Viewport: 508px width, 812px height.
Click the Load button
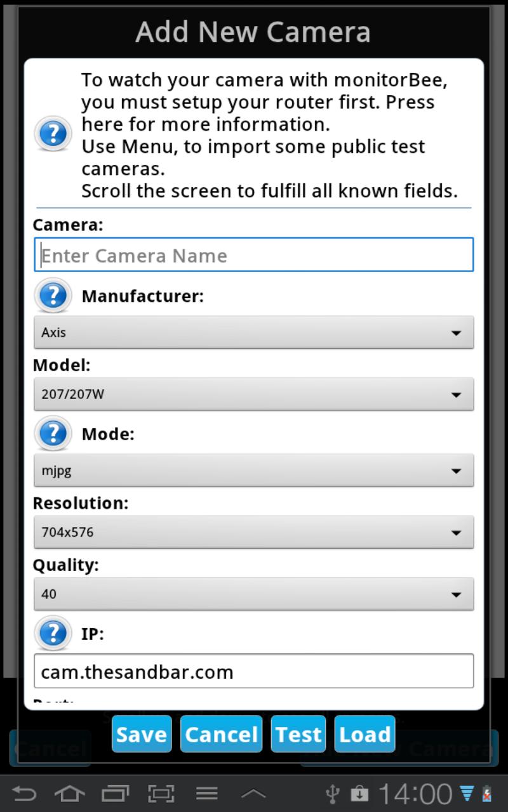point(364,734)
